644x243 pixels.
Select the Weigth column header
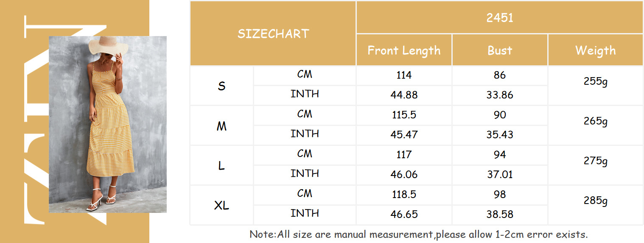[x=596, y=50]
